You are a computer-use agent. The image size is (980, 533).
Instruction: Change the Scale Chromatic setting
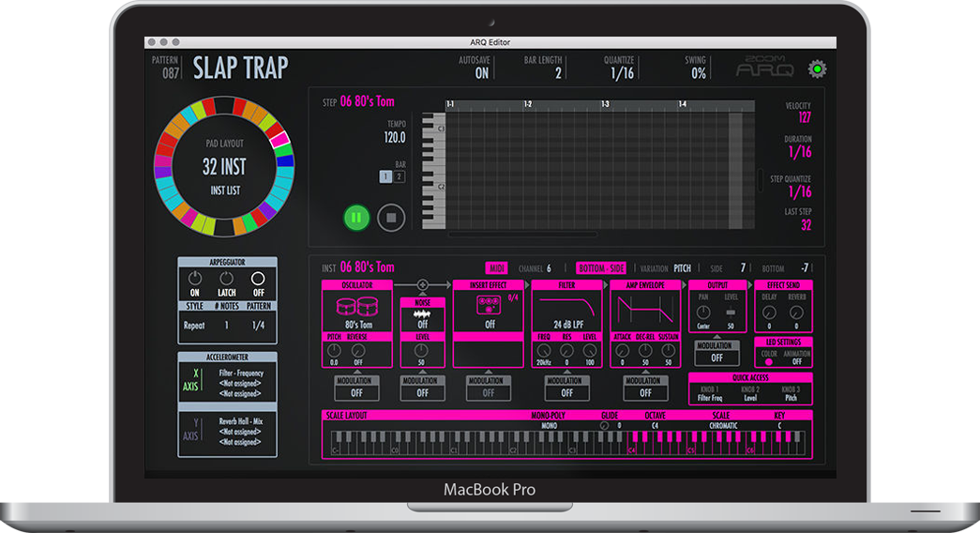723,425
